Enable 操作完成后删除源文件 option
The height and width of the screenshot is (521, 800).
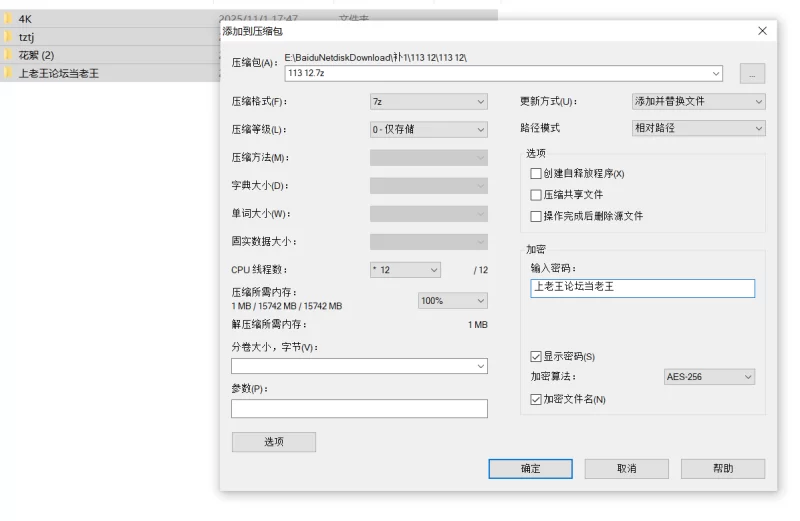click(536, 216)
